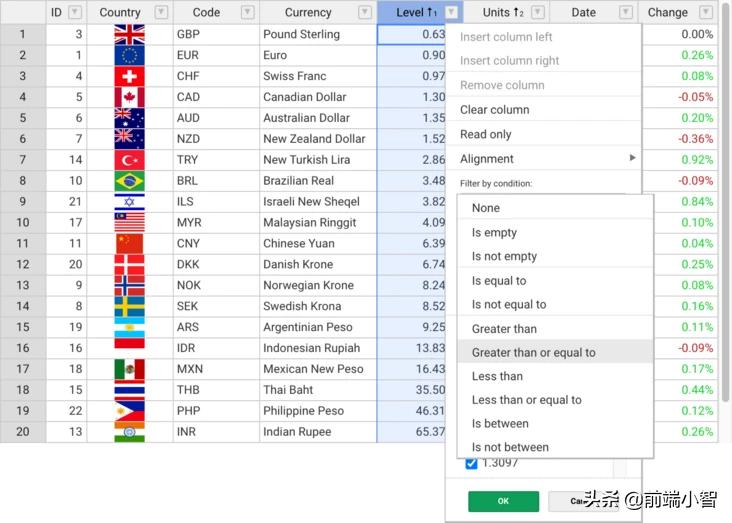This screenshot has width=732, height=523.
Task: Click the Level cell showing 0.63
Action: 411,35
